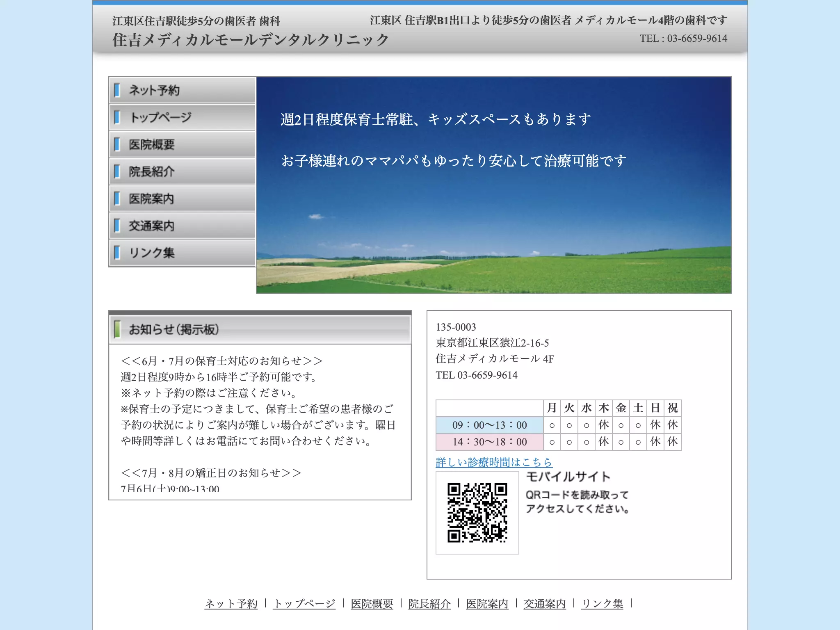Open the 院長紹介 footer link

tap(429, 604)
